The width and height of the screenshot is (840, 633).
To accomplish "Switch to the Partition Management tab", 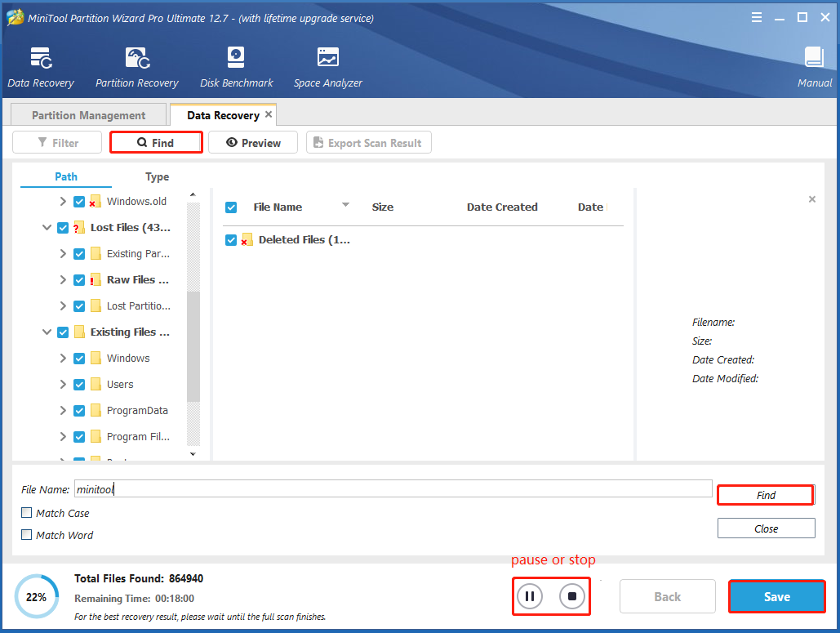I will 88,115.
